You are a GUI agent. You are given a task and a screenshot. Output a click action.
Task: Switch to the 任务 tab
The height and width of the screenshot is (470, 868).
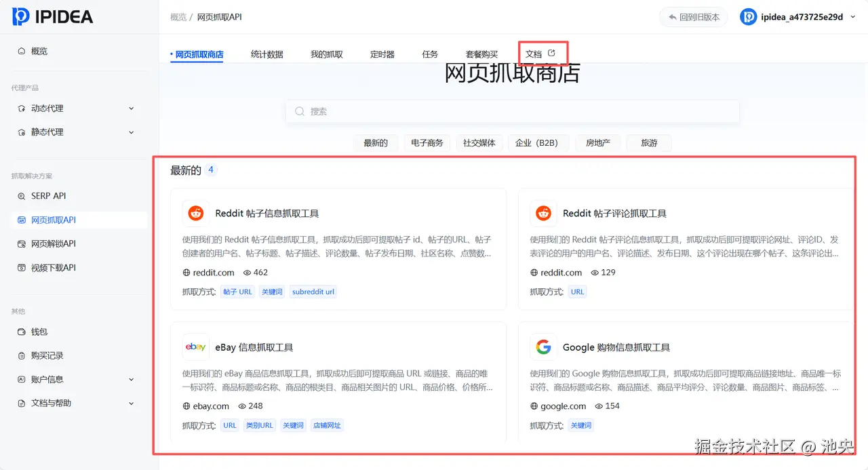430,54
